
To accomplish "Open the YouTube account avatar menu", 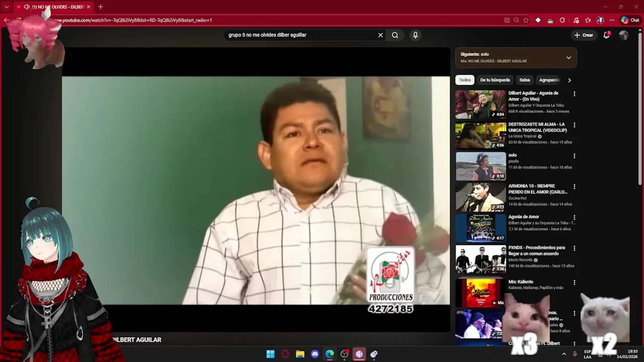I will (624, 35).
